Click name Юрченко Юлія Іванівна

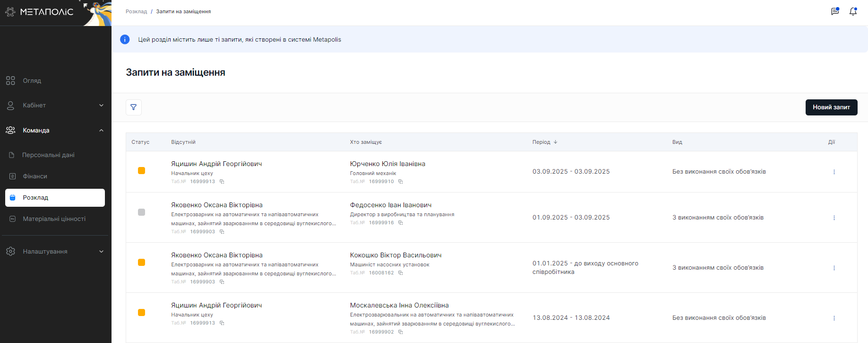coord(387,164)
